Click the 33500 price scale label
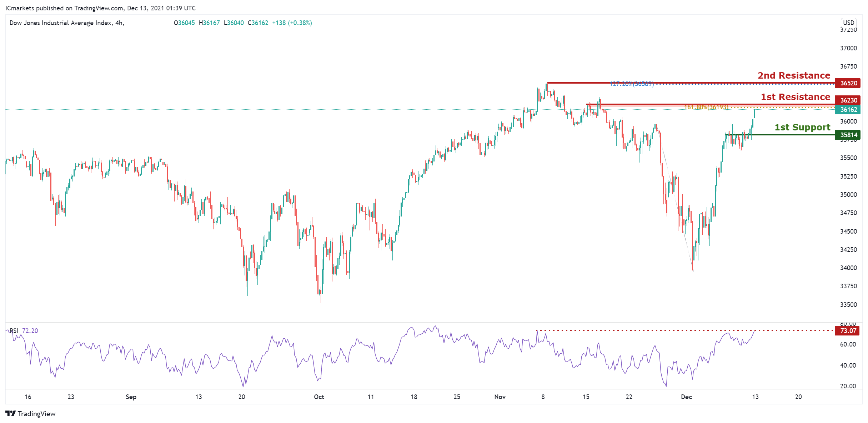 848,305
